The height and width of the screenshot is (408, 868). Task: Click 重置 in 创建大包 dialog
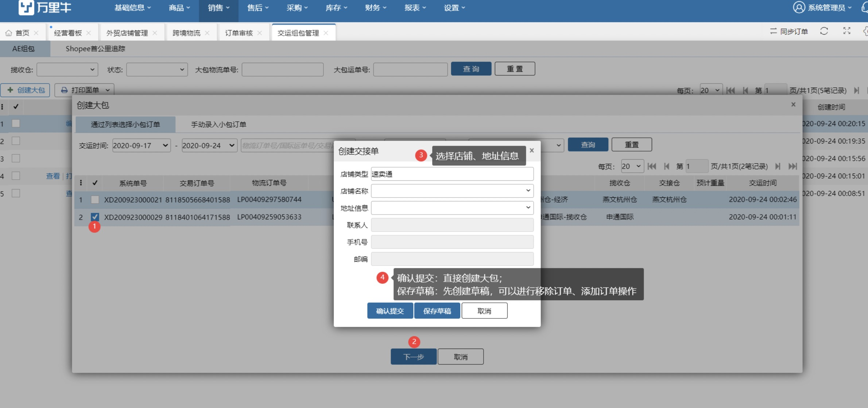[632, 145]
